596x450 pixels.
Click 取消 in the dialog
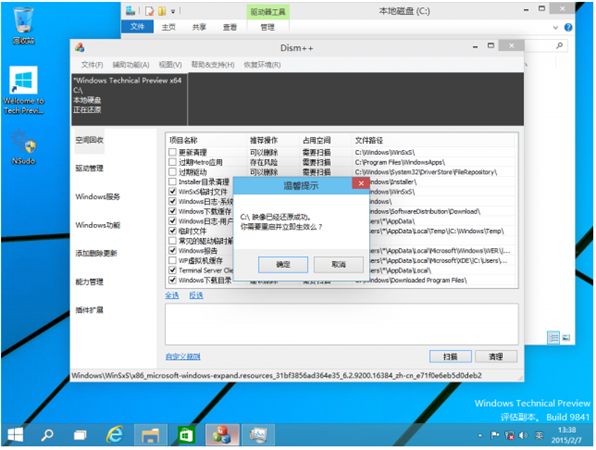(338, 265)
